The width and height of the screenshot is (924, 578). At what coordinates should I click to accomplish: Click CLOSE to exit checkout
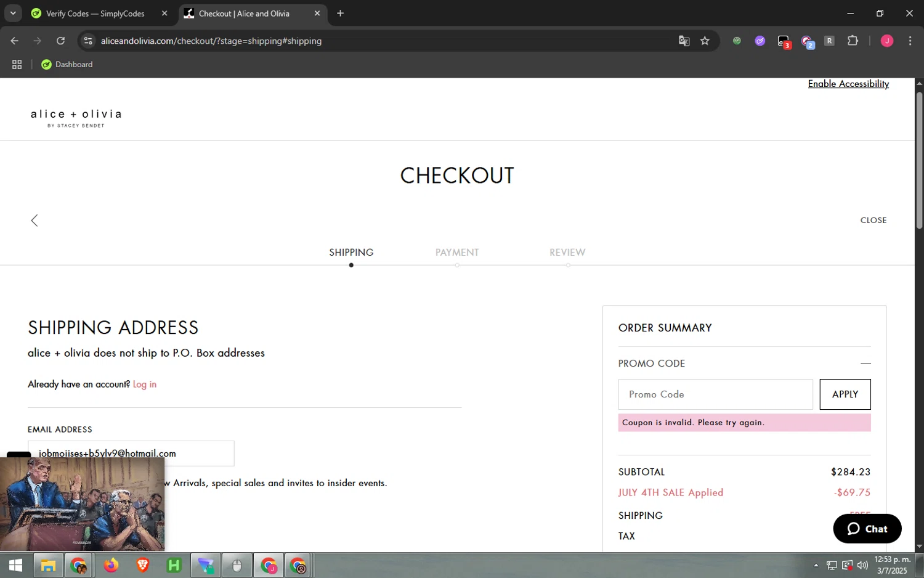click(873, 220)
